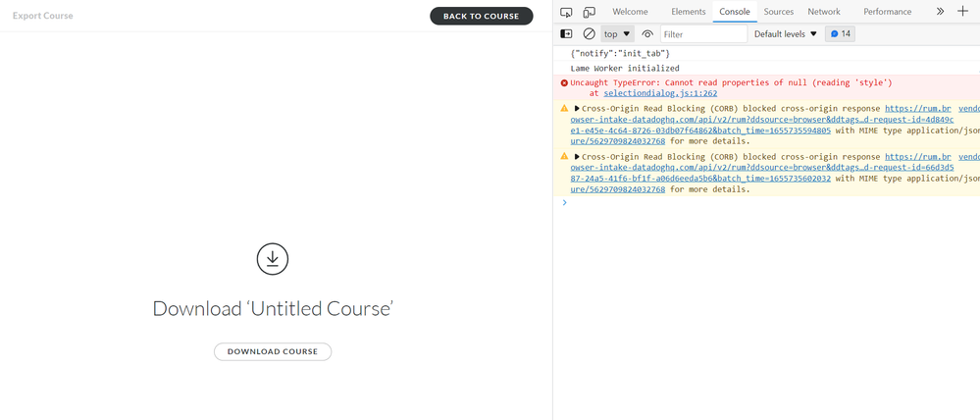The height and width of the screenshot is (420, 980).
Task: Toggle the console sidebar icon
Action: 566,33
